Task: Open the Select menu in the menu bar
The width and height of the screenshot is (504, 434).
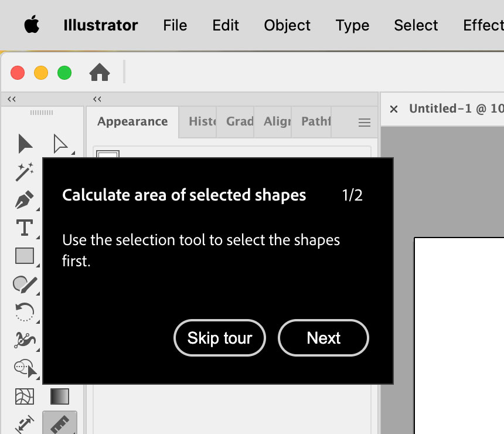Action: coord(416,25)
